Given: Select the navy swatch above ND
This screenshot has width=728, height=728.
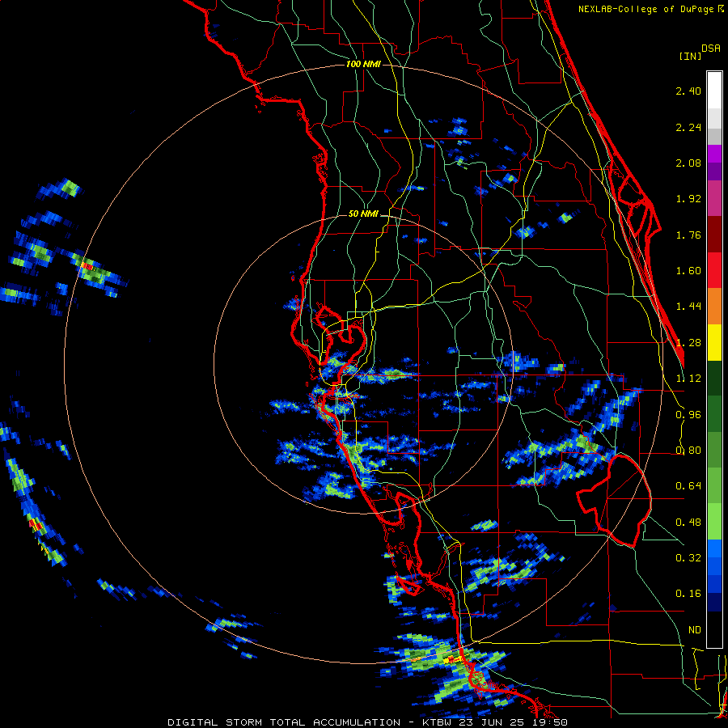Looking at the screenshot, I should 714,603.
